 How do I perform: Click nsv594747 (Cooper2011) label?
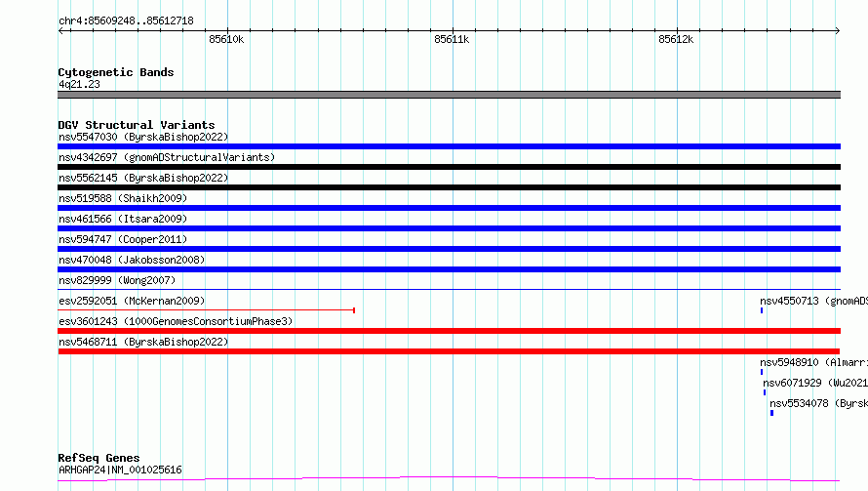123,239
